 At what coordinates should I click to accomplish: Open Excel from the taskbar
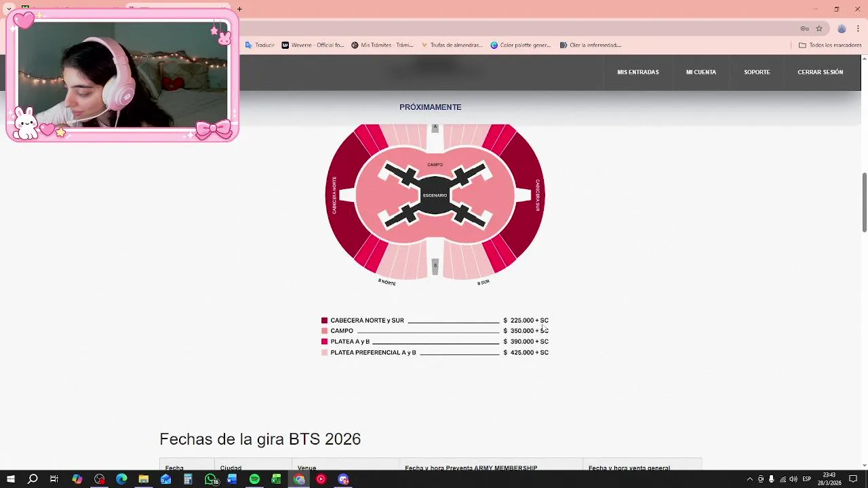(277, 479)
